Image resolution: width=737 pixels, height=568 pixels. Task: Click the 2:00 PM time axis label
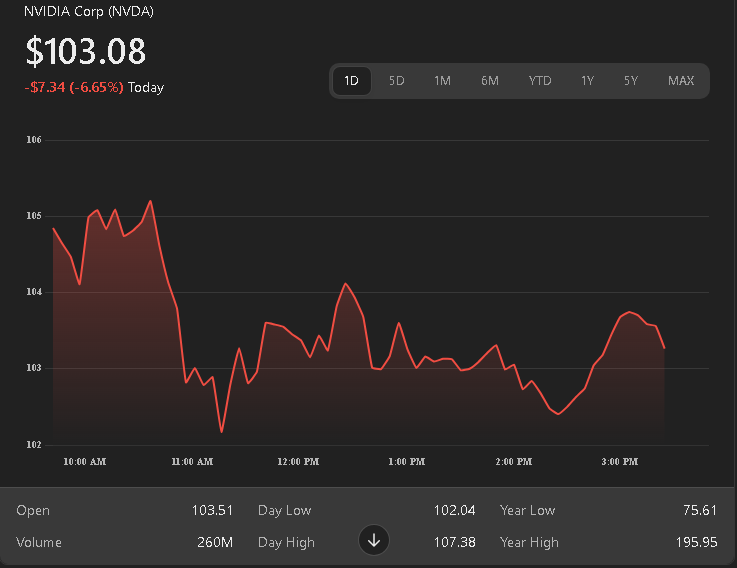click(514, 462)
